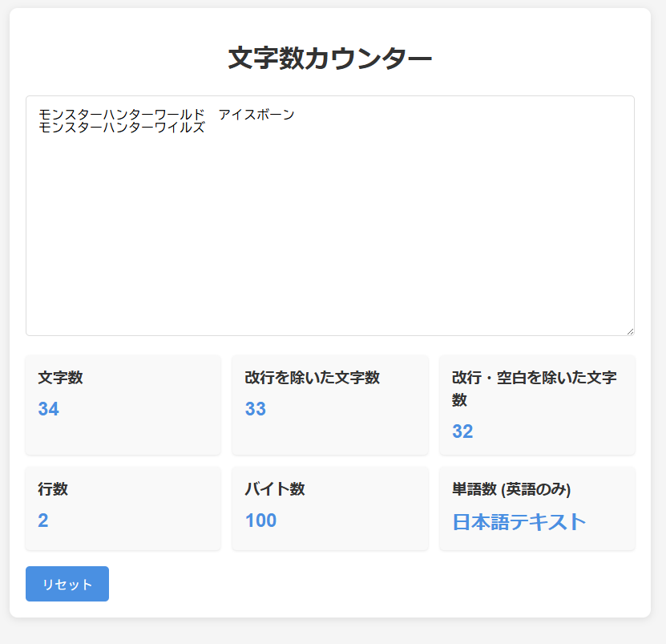Click the リセット button
The image size is (666, 644).
(67, 584)
